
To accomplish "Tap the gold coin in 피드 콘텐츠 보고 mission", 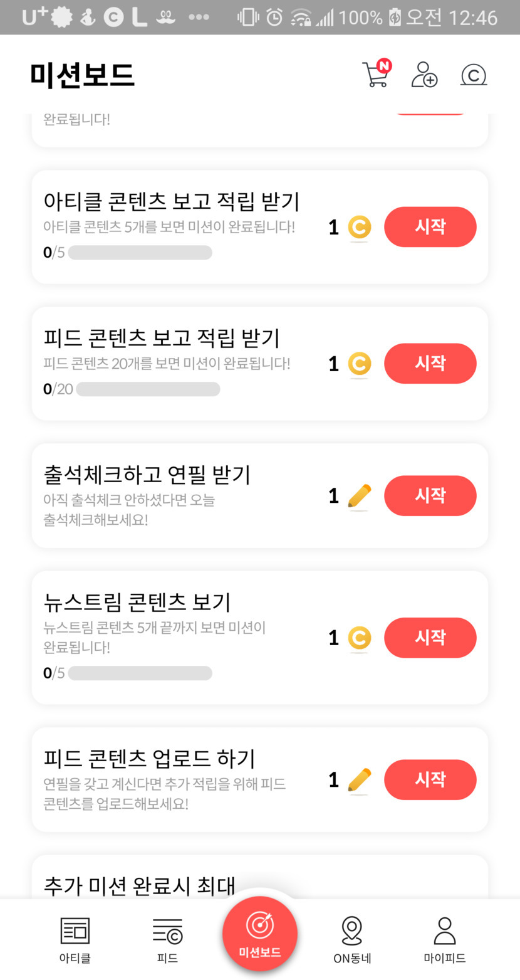I will [359, 364].
